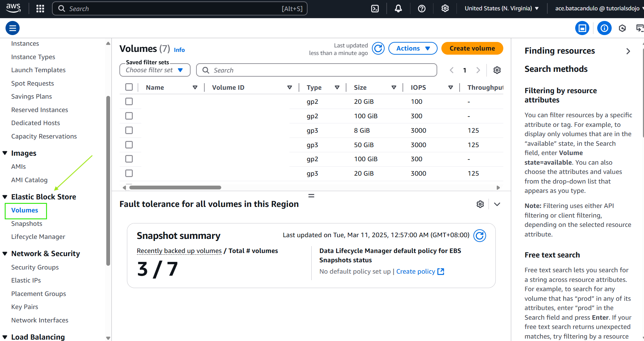Refresh the Volumes list

coord(378,48)
